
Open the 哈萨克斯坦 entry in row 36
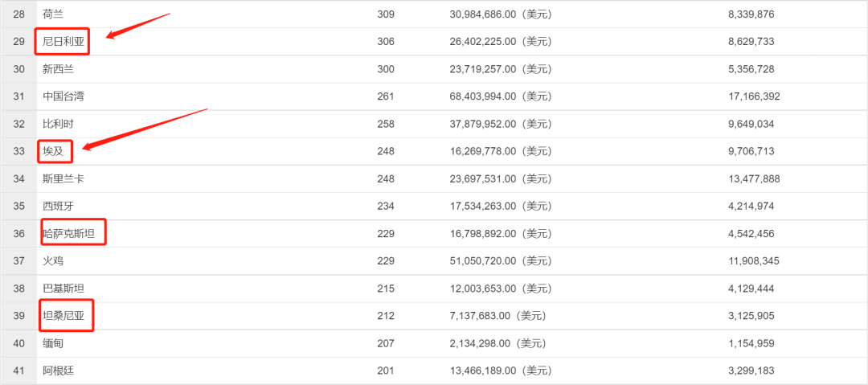pos(68,234)
